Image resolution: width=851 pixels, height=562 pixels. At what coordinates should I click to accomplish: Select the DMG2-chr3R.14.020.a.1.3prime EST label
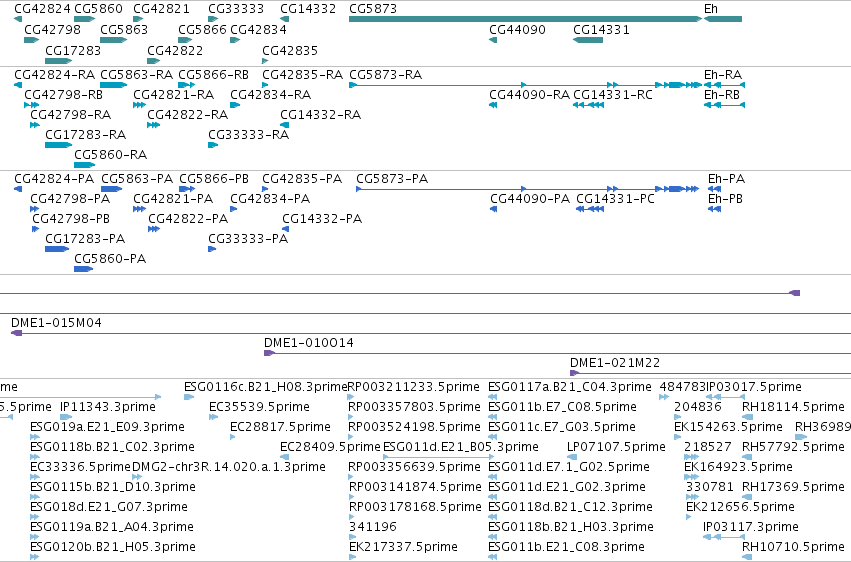point(228,467)
